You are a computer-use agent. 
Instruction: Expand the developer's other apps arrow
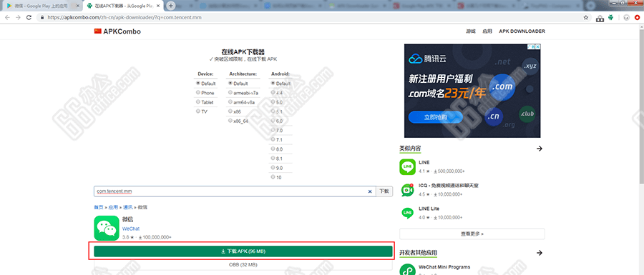pos(540,252)
